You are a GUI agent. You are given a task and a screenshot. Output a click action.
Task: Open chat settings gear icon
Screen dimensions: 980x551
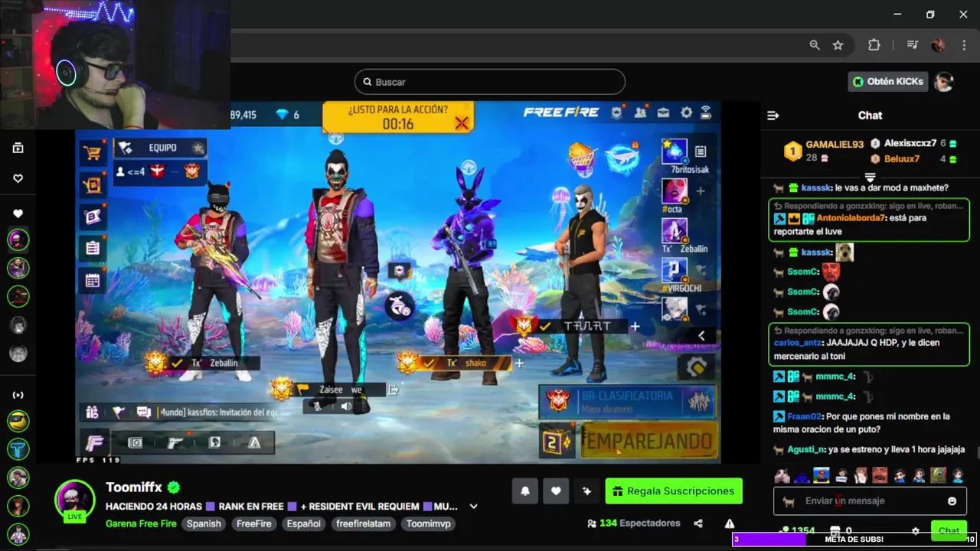915,530
